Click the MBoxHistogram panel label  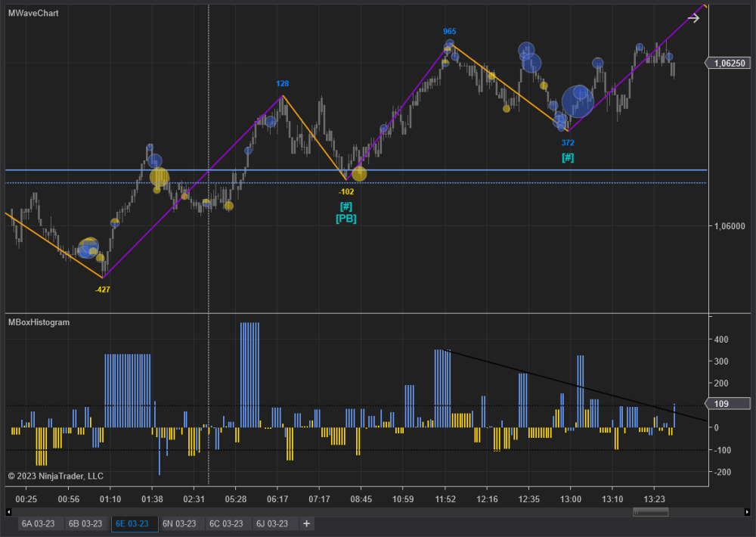click(x=39, y=322)
